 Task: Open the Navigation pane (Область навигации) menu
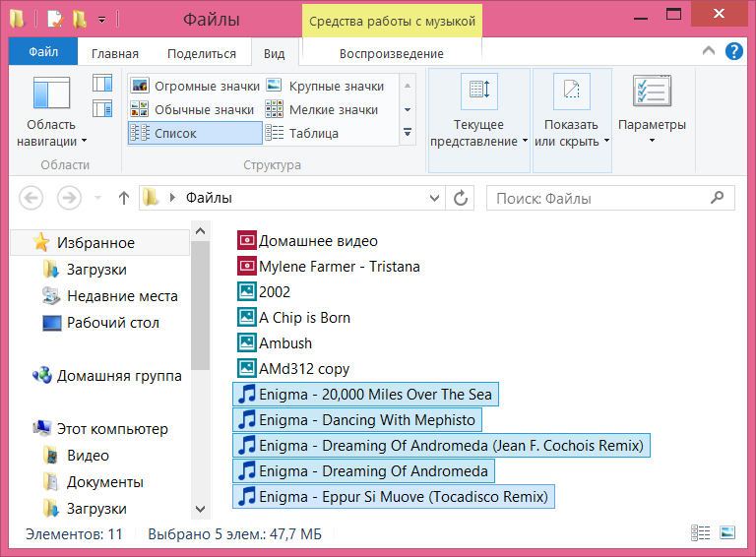pos(51,111)
